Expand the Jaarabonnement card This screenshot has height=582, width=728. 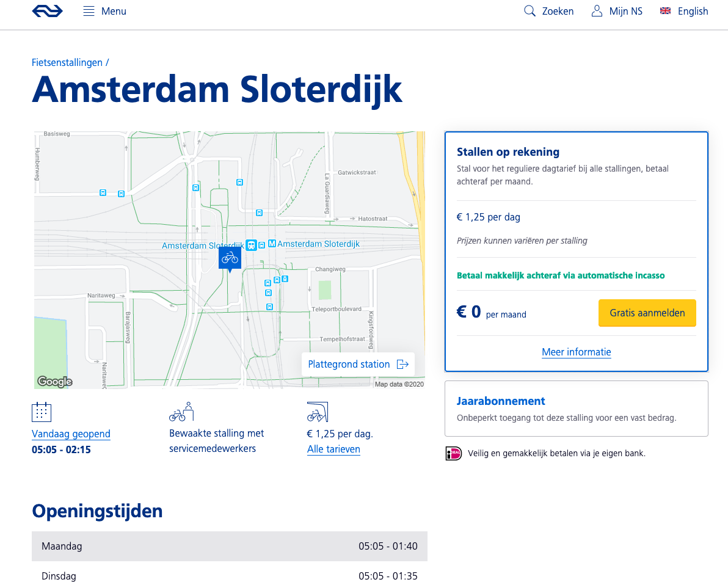tap(576, 409)
